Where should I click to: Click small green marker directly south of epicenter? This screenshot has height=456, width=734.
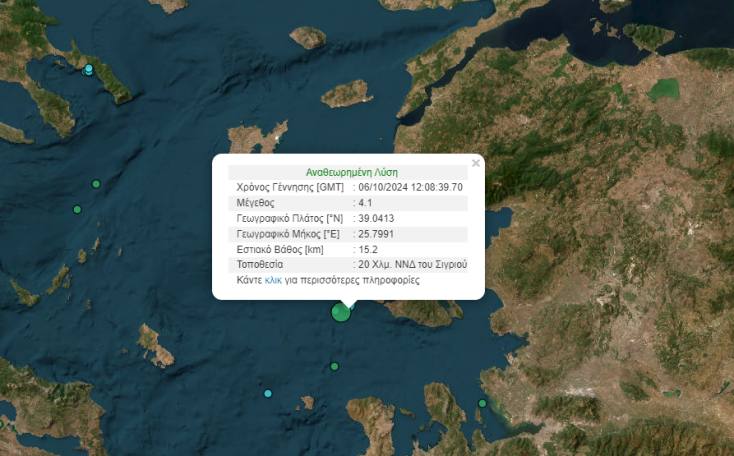tap(335, 366)
